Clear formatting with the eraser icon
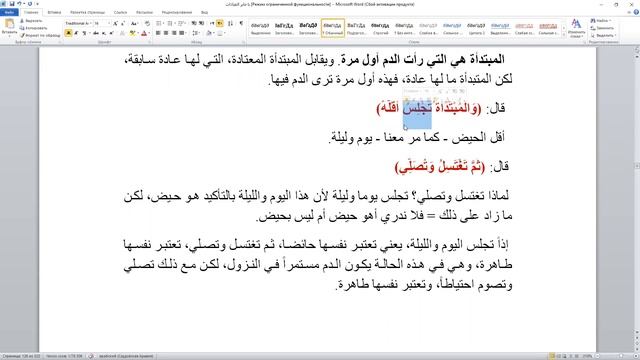This screenshot has height=360, width=640. [x=147, y=24]
